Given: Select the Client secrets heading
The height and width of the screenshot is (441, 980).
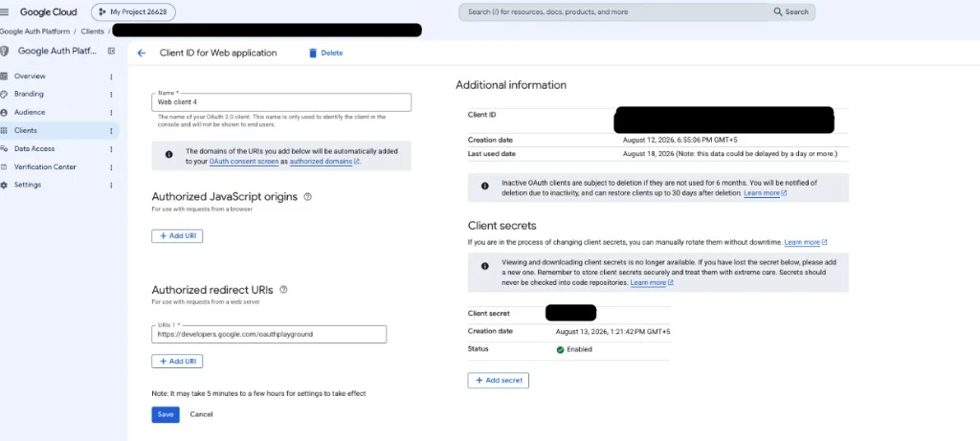Looking at the screenshot, I should pos(501,226).
